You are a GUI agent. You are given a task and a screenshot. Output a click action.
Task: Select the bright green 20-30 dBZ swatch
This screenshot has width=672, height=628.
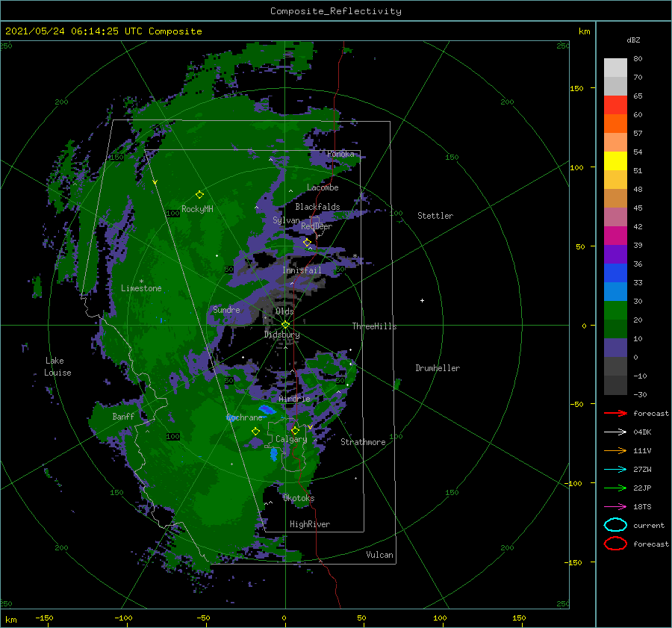point(615,310)
